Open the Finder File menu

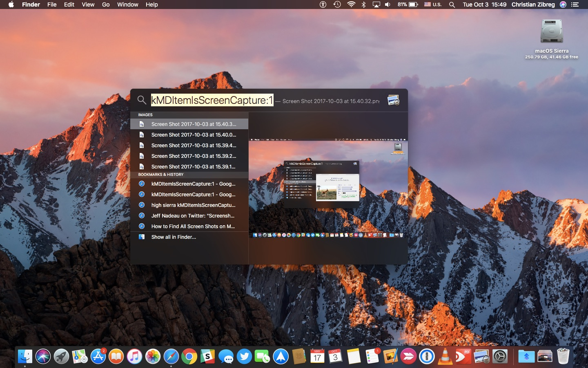pos(52,4)
